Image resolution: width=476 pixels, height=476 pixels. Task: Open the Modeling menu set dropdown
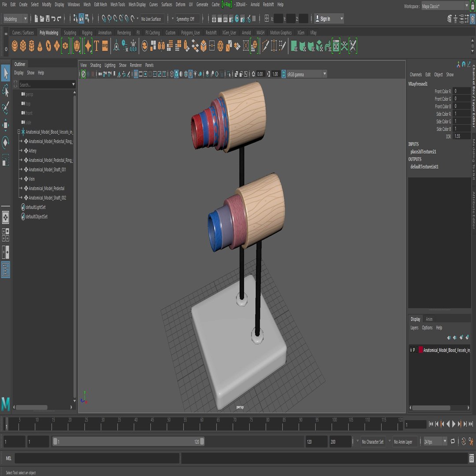tap(15, 19)
